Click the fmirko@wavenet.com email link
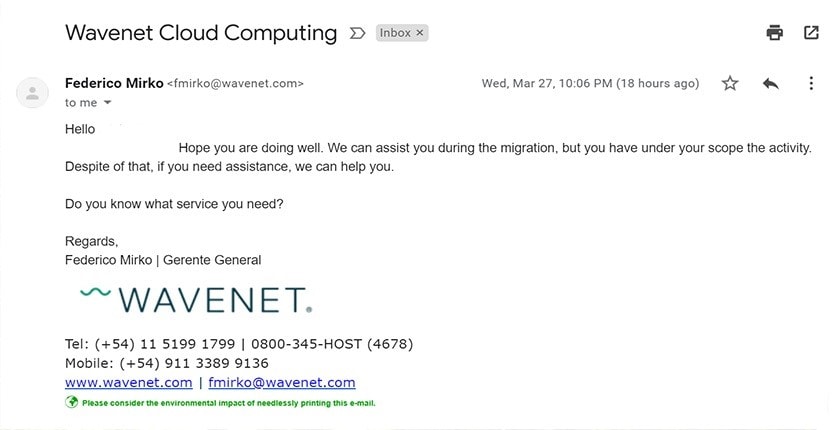This screenshot has width=840, height=430. coord(282,382)
